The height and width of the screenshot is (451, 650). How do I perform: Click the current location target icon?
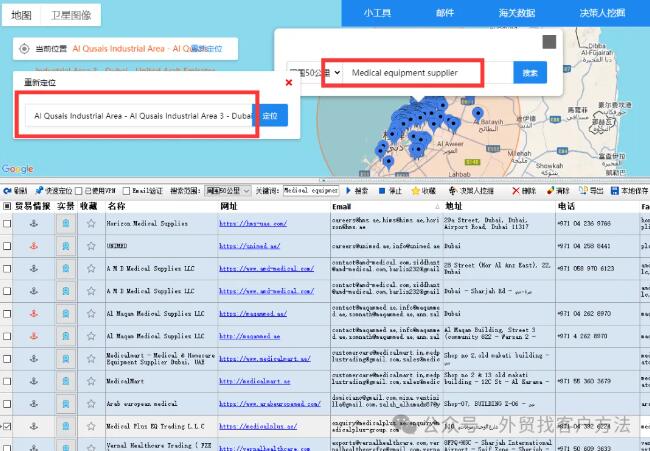[x=24, y=49]
